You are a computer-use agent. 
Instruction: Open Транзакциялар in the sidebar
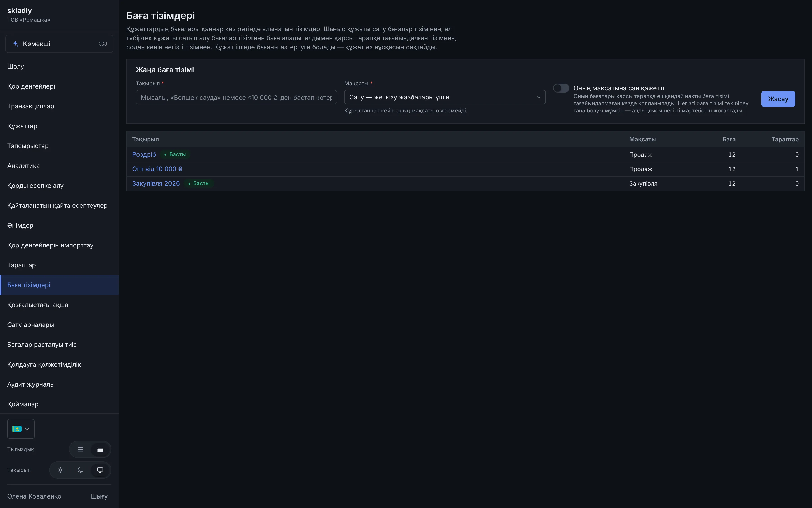click(x=59, y=106)
